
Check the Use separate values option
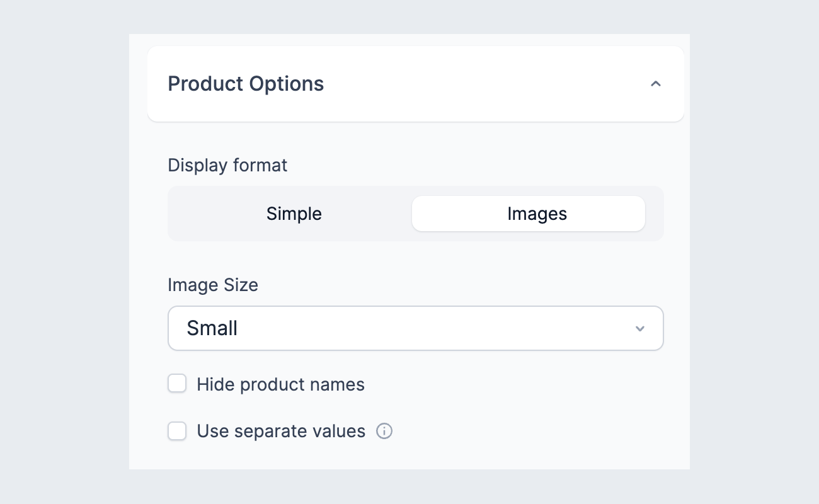[x=177, y=431]
